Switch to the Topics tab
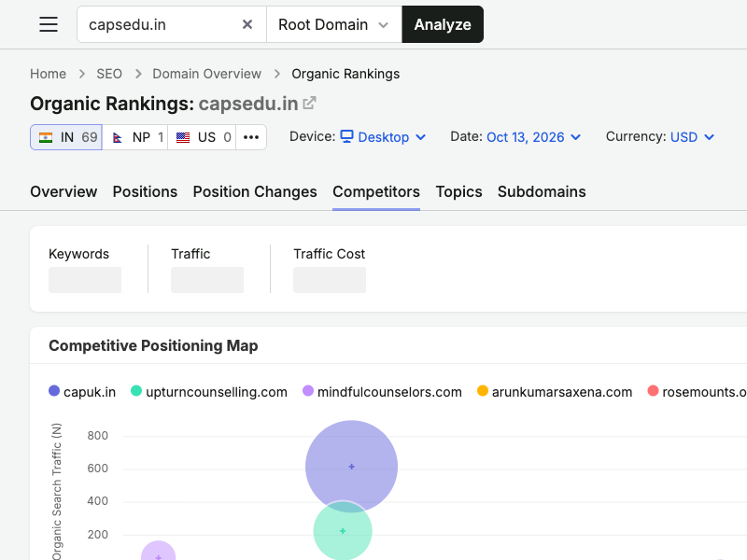Image resolution: width=747 pixels, height=560 pixels. point(458,191)
